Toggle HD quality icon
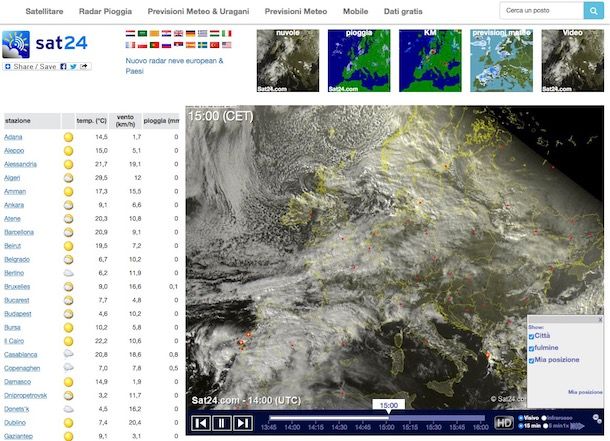This screenshot has height=441, width=610. click(x=504, y=423)
